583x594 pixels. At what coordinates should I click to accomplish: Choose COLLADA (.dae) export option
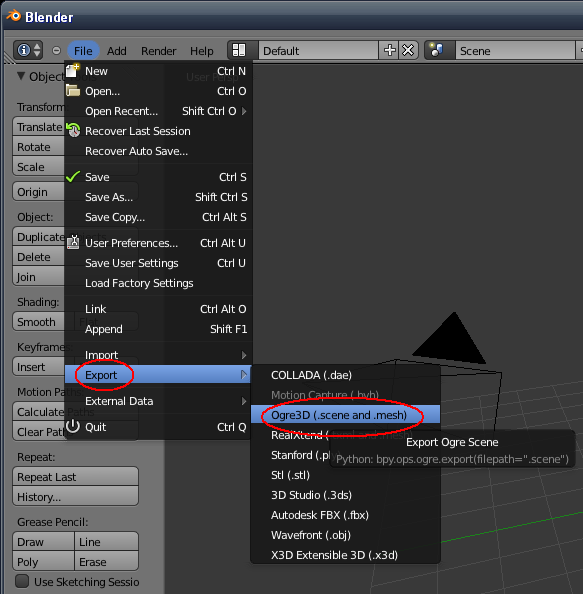345,375
